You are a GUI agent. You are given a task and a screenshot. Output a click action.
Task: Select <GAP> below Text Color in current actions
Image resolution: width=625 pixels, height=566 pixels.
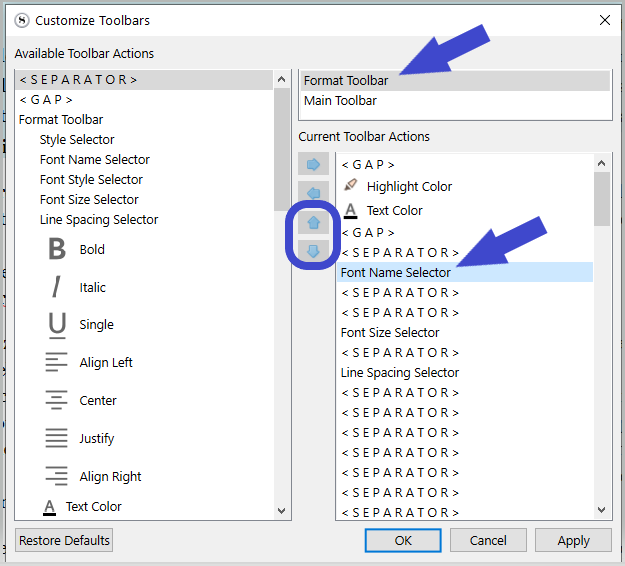pos(465,232)
